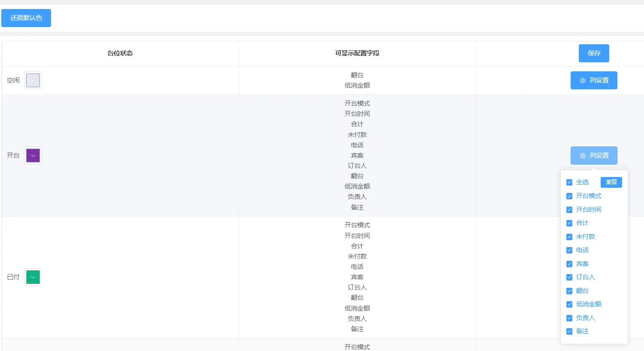Disable the 未付款 column checkbox
The width and height of the screenshot is (644, 351).
coord(569,237)
